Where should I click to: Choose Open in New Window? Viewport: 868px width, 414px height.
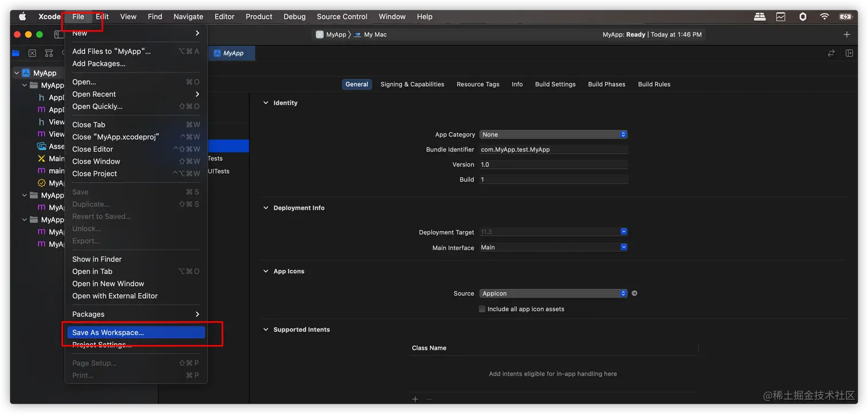[x=136, y=283]
